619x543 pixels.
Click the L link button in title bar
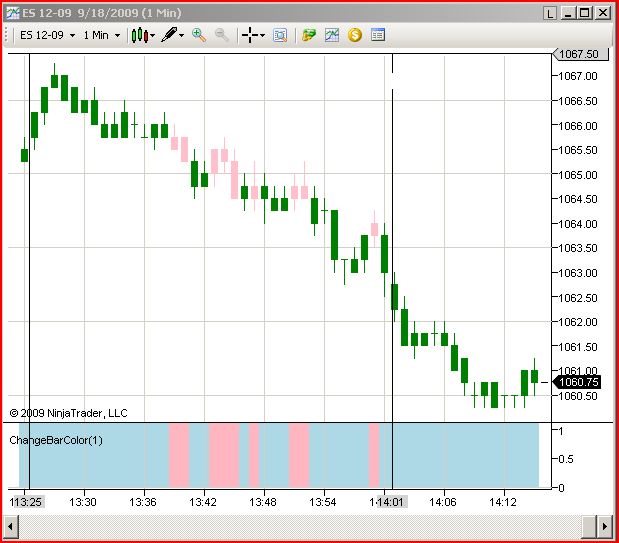point(550,13)
